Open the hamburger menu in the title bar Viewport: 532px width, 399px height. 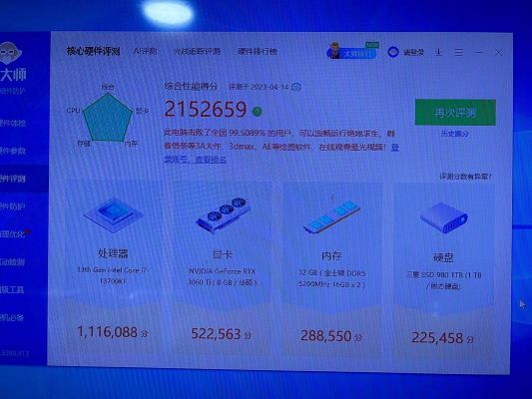pos(459,52)
